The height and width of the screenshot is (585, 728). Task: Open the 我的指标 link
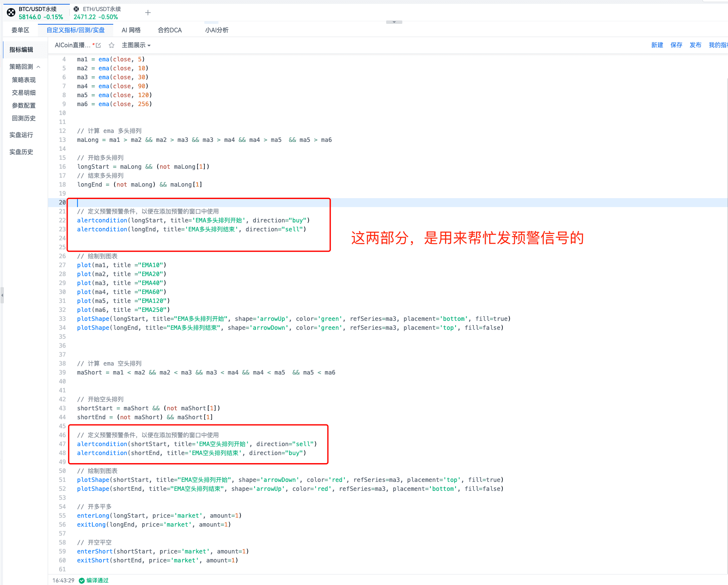point(718,45)
